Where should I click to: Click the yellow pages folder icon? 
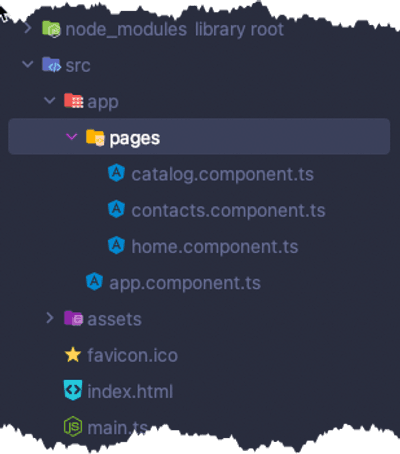(95, 137)
